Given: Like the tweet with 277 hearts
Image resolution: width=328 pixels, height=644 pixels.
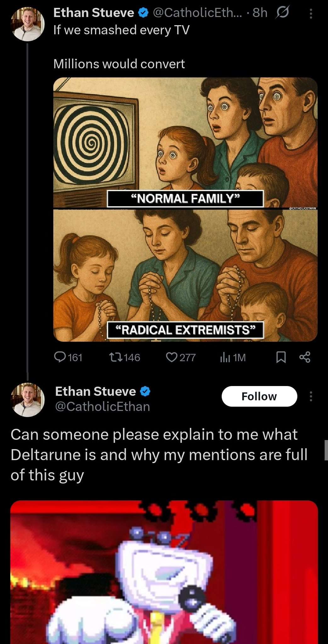Looking at the screenshot, I should [180, 357].
